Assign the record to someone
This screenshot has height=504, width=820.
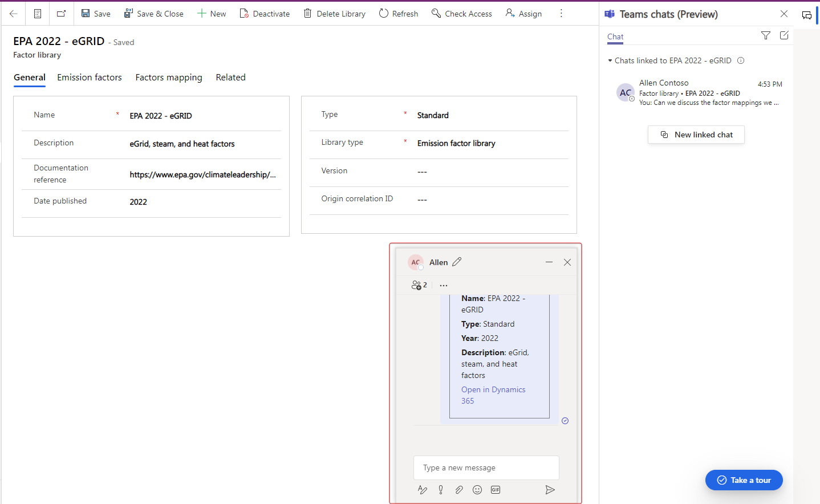523,14
